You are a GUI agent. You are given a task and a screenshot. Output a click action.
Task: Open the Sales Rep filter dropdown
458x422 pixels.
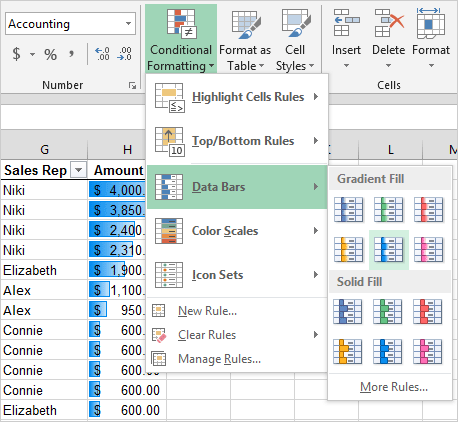(79, 170)
